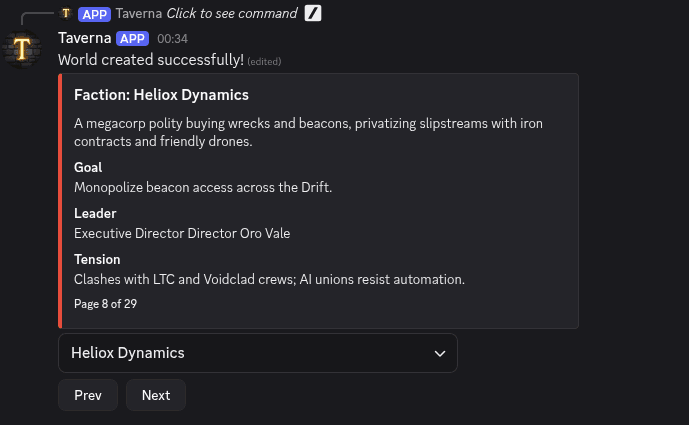Screen dimensions: 689x425
Task: Click the chevron arrow on the faction selector
Action: tap(440, 353)
